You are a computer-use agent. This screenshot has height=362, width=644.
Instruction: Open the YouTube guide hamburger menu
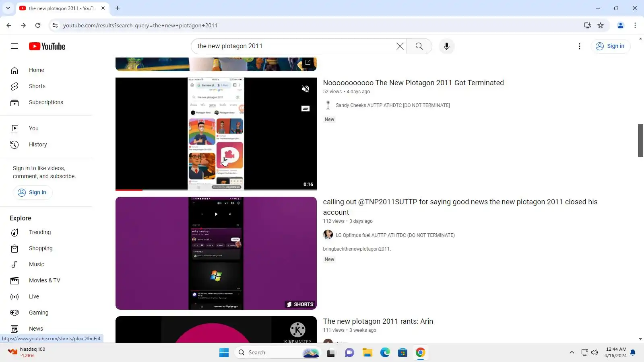pos(14,46)
